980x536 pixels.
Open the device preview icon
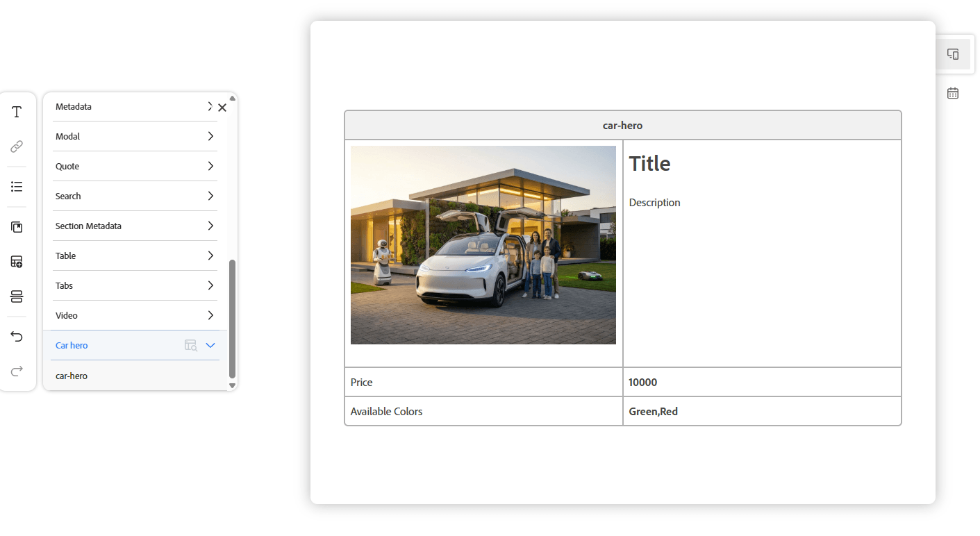tap(953, 54)
